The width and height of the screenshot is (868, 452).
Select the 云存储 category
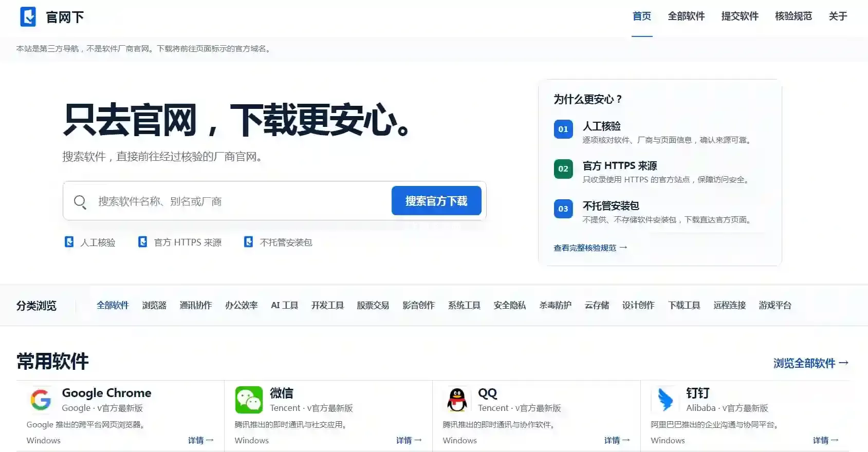(597, 305)
